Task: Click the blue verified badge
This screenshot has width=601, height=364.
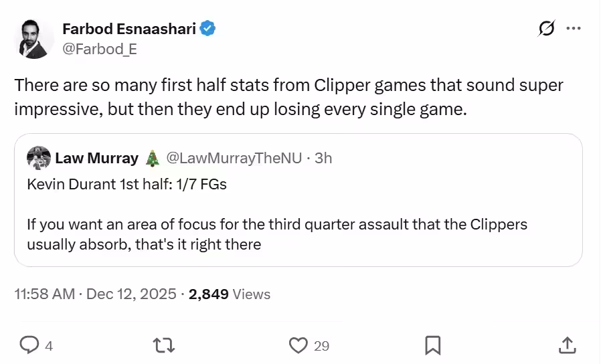Action: (x=208, y=29)
